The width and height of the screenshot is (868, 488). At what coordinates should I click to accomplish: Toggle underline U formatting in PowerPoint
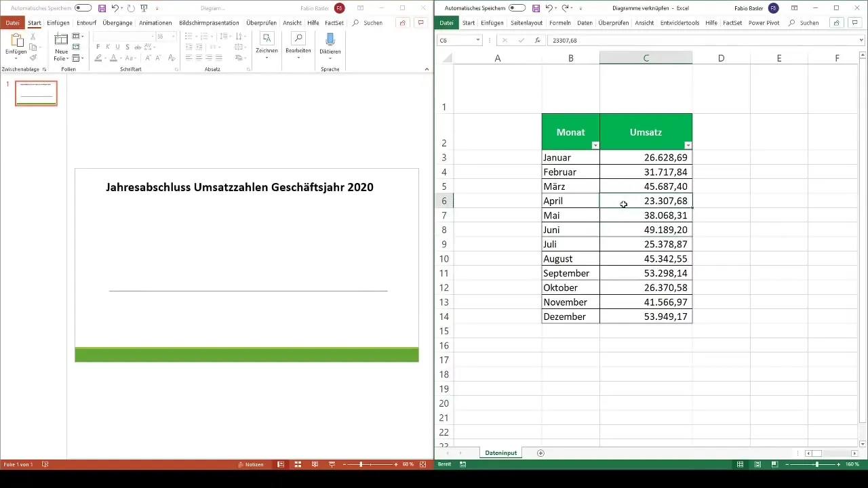click(x=118, y=47)
